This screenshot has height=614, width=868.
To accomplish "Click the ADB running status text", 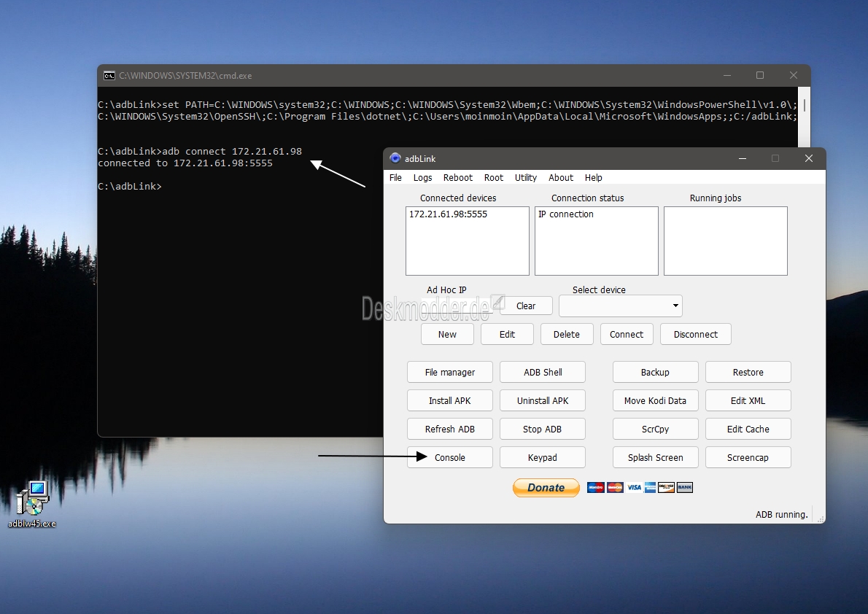I will point(782,514).
